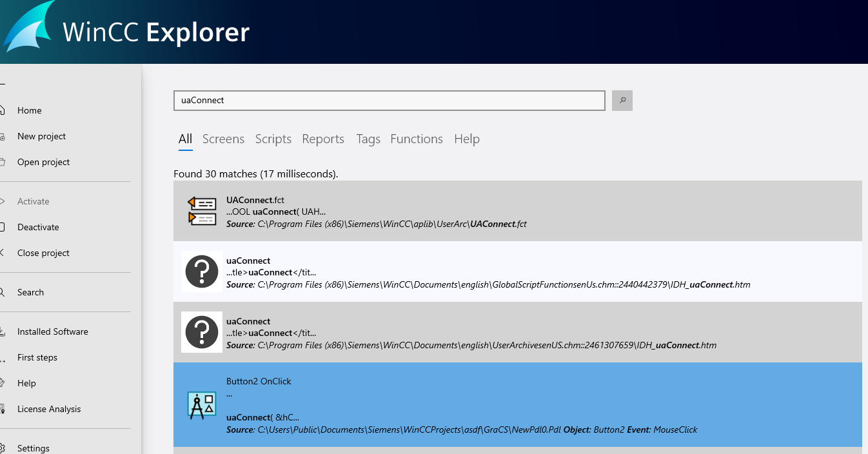
Task: Open Installed Software page
Action: [53, 331]
